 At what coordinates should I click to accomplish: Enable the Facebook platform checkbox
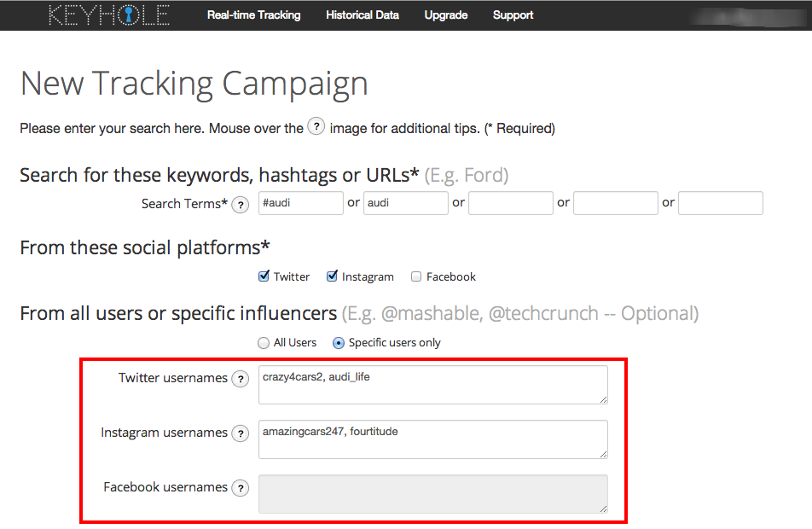click(416, 276)
